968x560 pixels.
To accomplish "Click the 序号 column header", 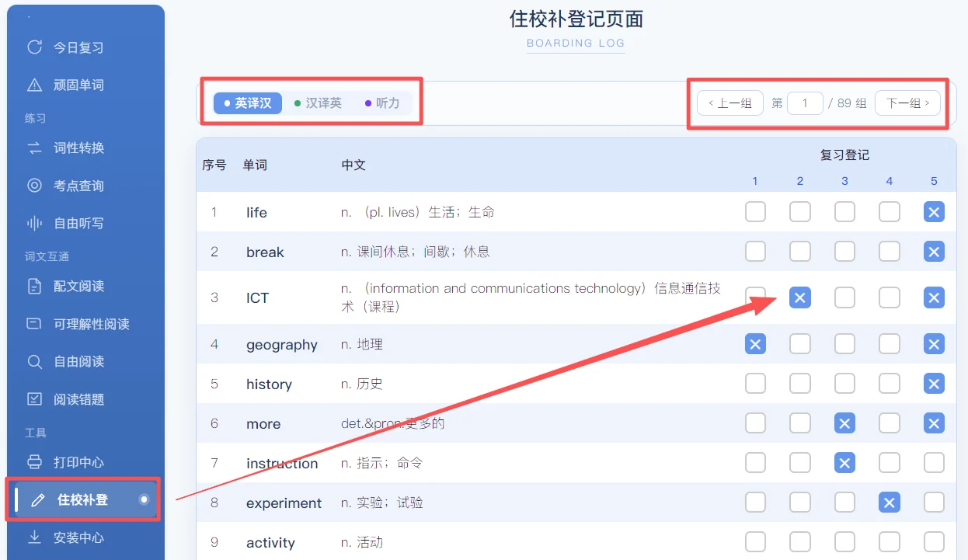I will (214, 165).
